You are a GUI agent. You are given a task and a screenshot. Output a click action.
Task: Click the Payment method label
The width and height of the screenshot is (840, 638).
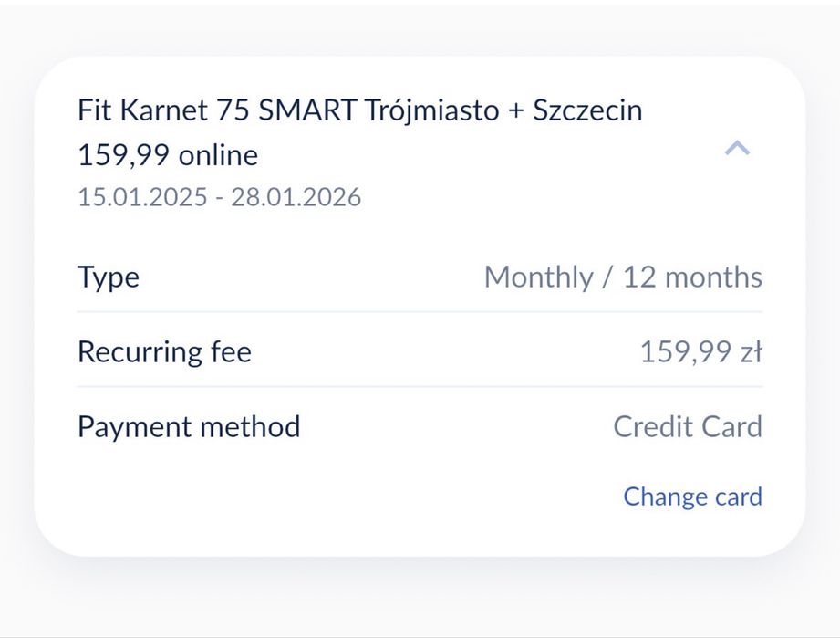click(x=189, y=426)
